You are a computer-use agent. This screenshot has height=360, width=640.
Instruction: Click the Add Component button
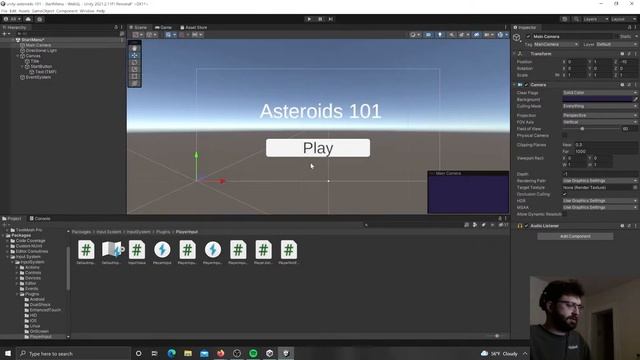(575, 236)
